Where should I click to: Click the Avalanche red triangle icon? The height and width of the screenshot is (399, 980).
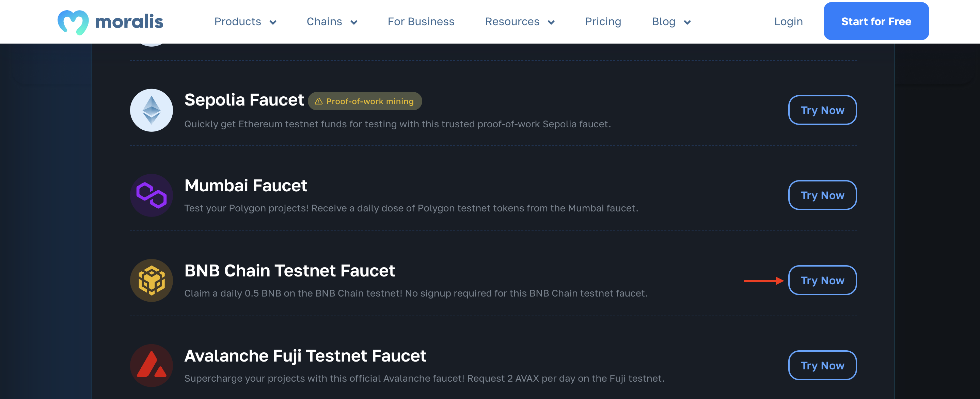tap(152, 366)
